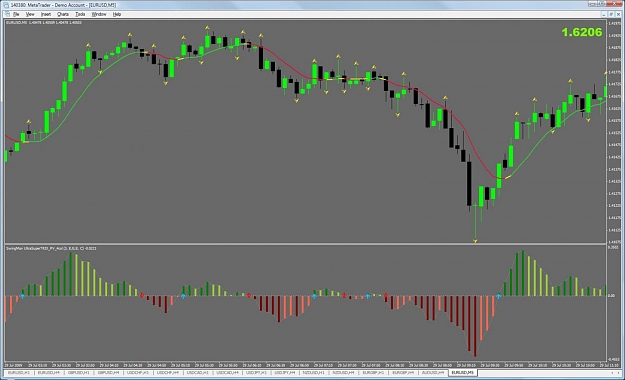Switch to the USDJPY,H1 chart tab
Screen dimensions: 625x380
256,372
